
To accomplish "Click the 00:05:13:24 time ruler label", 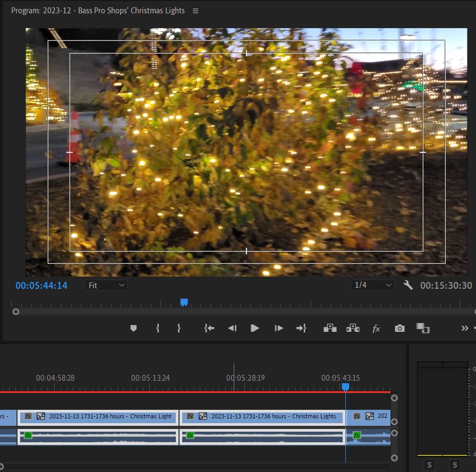I will [x=150, y=377].
